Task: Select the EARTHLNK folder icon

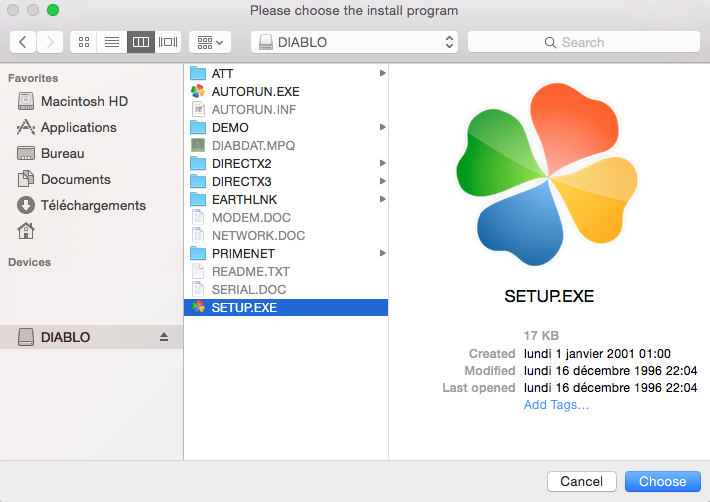Action: (x=198, y=199)
